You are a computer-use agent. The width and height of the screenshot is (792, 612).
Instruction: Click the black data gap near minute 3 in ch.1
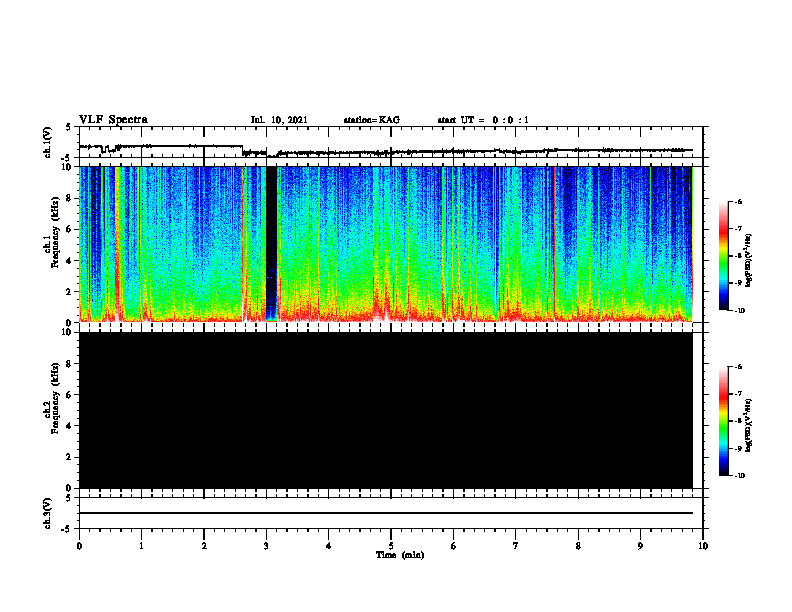[272, 242]
